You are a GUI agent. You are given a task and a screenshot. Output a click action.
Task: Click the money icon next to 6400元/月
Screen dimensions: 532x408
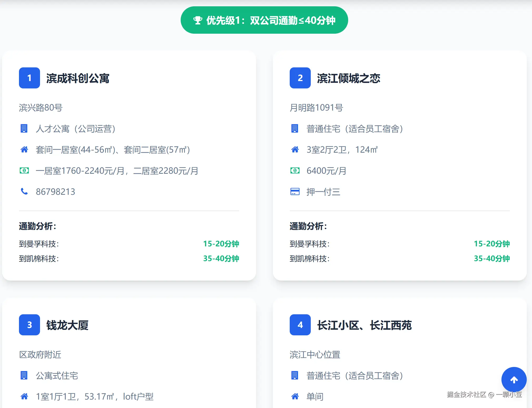tap(295, 171)
